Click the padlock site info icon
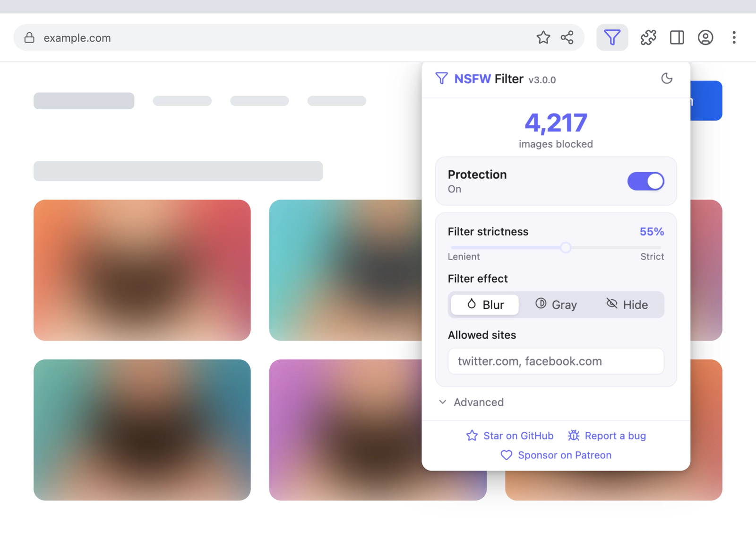 tap(29, 37)
